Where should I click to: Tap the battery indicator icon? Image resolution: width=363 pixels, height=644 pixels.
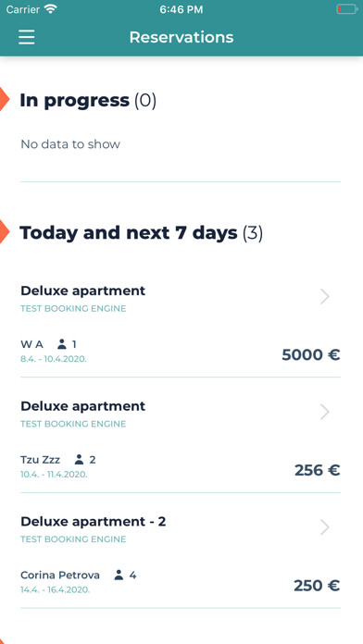pyautogui.click(x=346, y=9)
